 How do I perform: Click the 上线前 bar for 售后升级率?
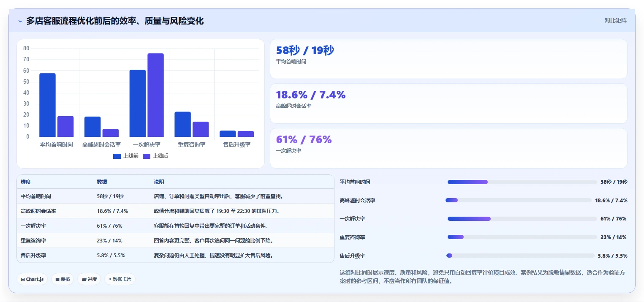click(x=228, y=134)
